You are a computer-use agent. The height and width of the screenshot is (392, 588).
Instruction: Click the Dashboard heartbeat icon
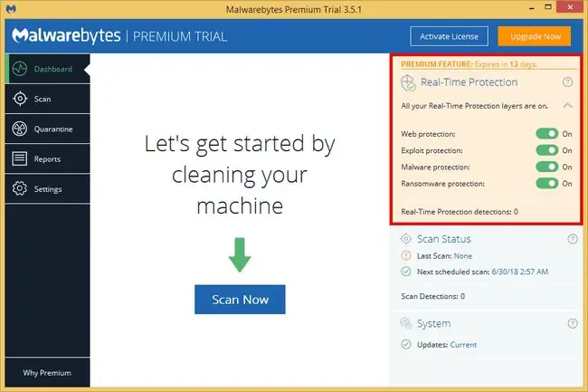pyautogui.click(x=20, y=69)
